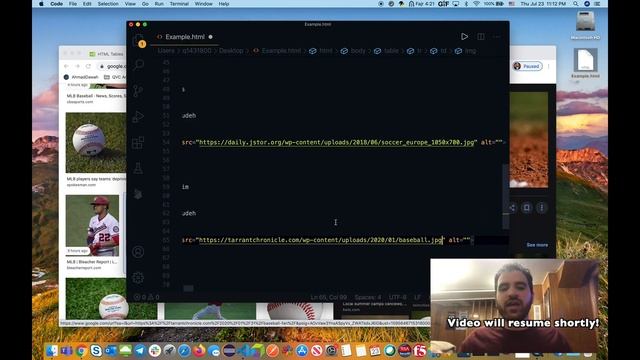Screen dimensions: 640x360
Task: Click the body breadcrumb segment
Action: pyautogui.click(x=358, y=51)
